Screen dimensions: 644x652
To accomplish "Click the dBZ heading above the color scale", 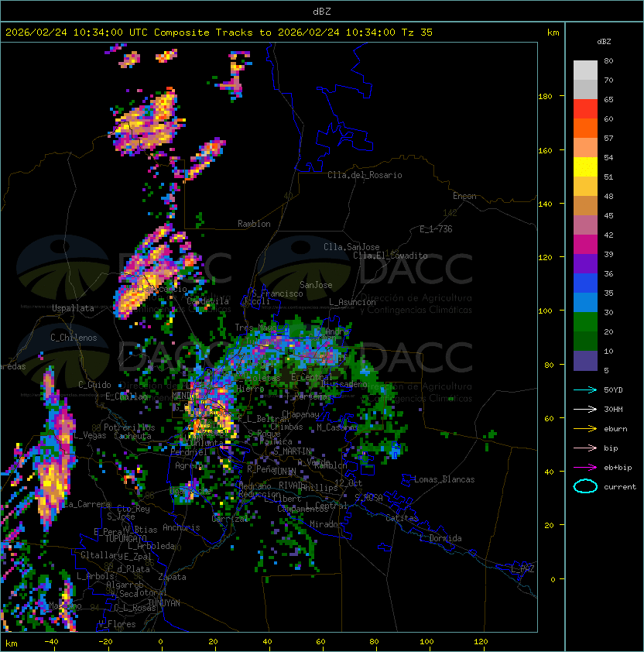I will click(604, 42).
